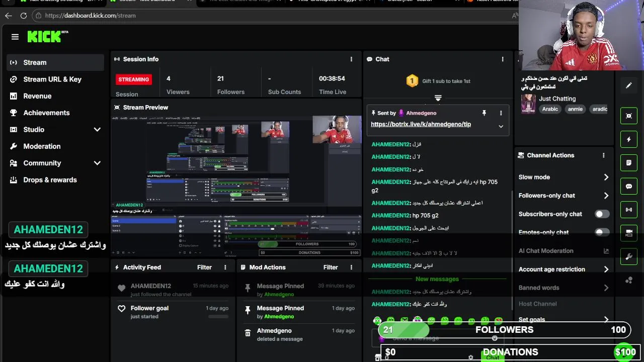The width and height of the screenshot is (644, 362).
Task: Go back with the browser back arrow
Action: [8, 16]
